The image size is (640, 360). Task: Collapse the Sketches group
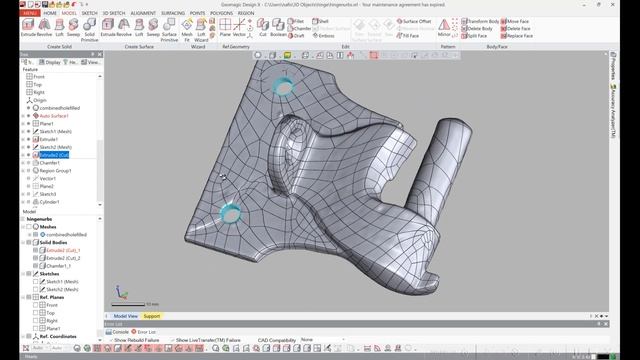point(23,274)
